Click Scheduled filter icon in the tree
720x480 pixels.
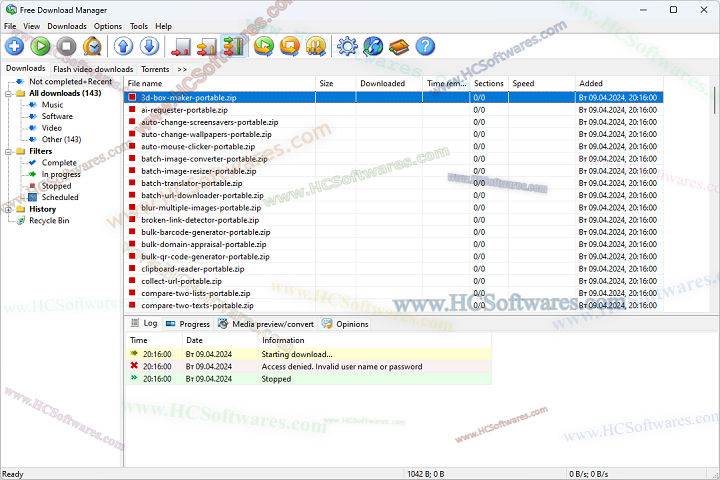pos(33,197)
